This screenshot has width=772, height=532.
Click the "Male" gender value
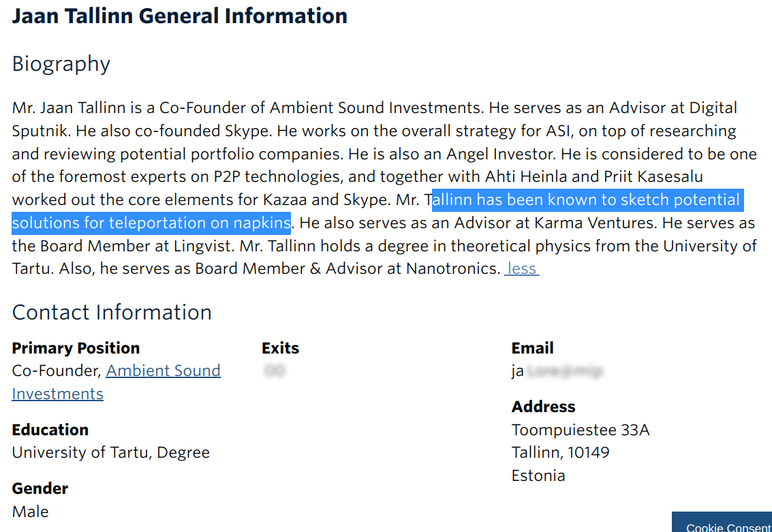coord(31,512)
